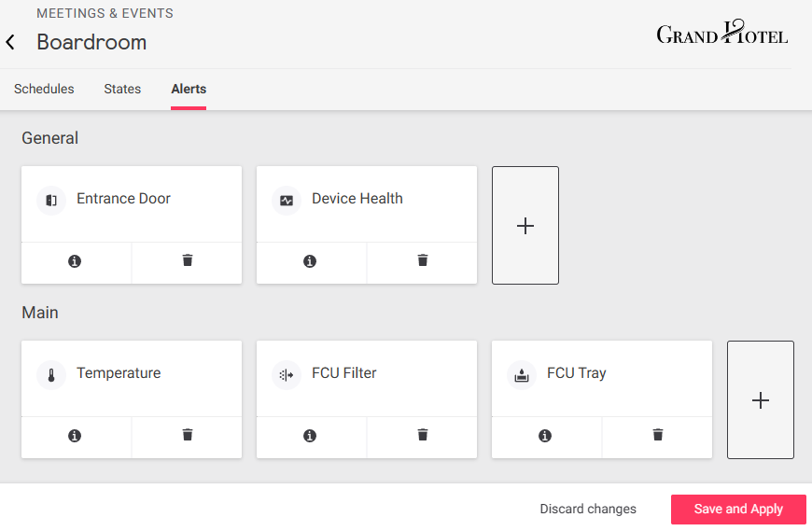Delete the FCU Tray alert

(x=658, y=436)
